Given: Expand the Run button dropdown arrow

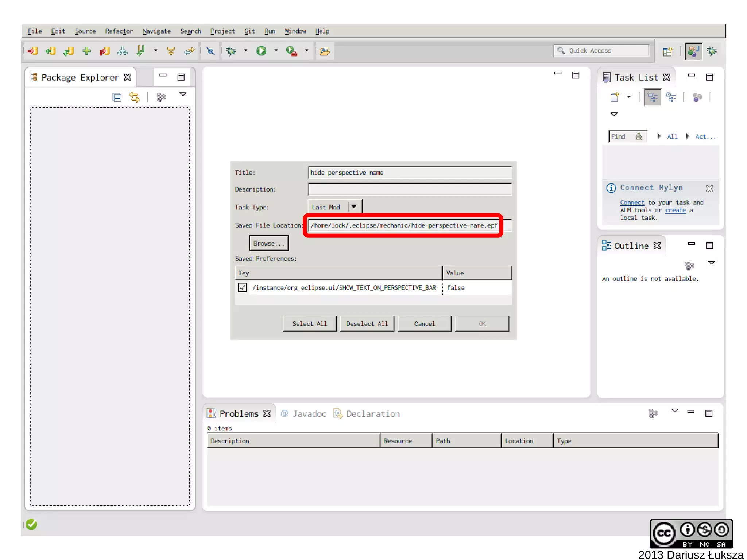Looking at the screenshot, I should pos(276,51).
